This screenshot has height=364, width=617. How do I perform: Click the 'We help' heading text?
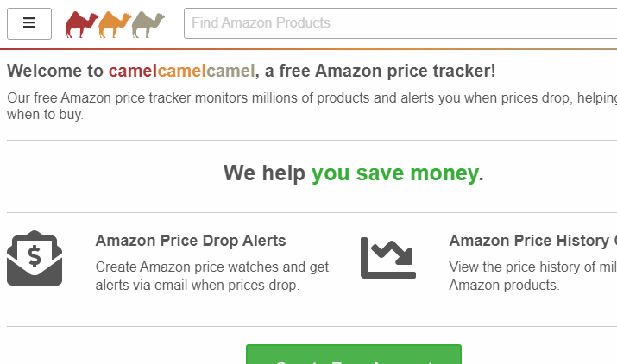click(x=264, y=173)
